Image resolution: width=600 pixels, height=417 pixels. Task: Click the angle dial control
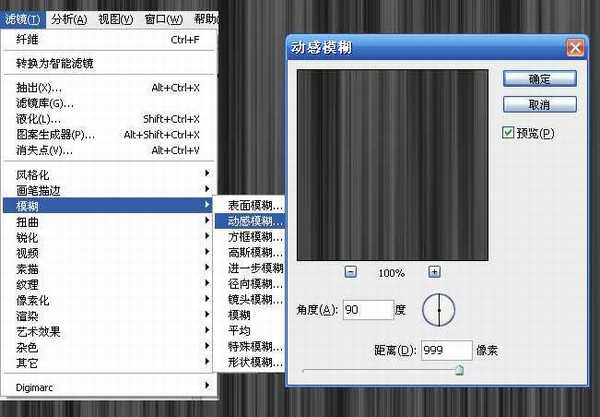(x=438, y=311)
